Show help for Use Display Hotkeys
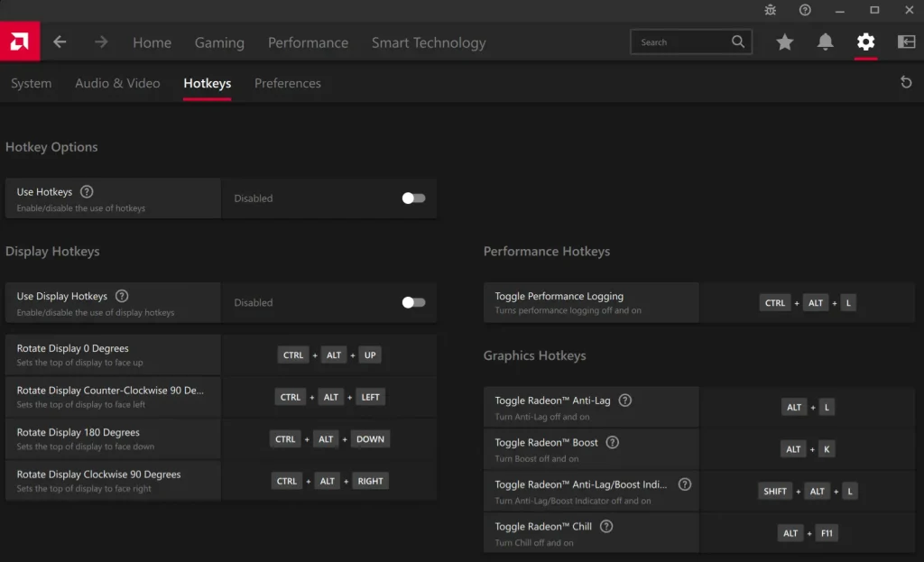 (122, 296)
